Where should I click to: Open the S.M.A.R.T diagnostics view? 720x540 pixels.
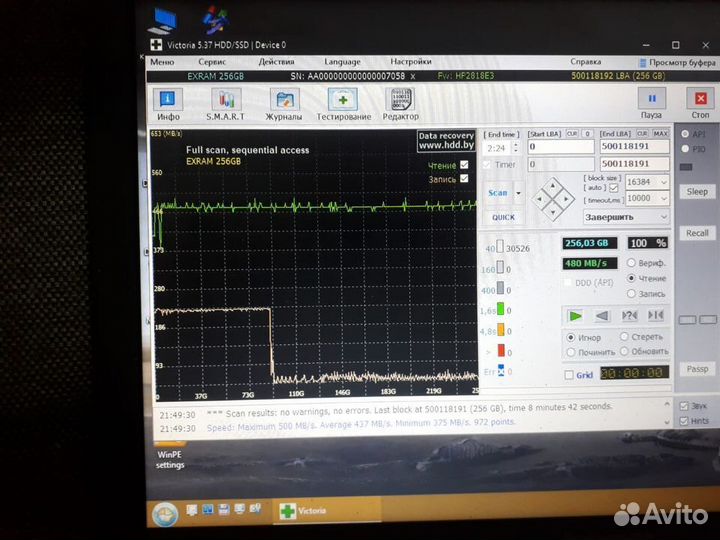tap(225, 104)
